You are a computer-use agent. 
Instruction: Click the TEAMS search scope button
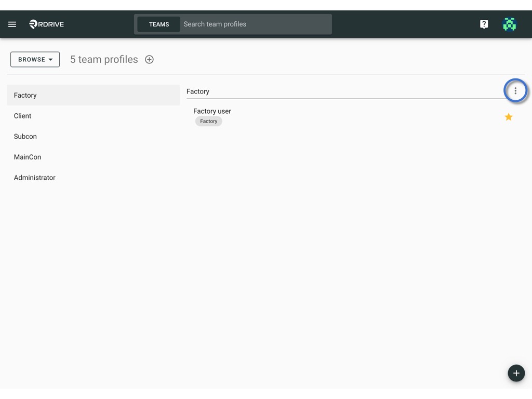pyautogui.click(x=159, y=24)
